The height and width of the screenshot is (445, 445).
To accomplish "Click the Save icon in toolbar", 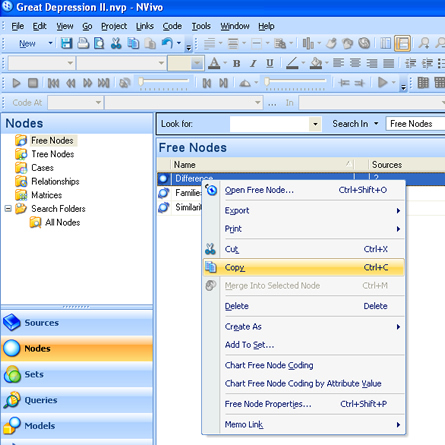I will (66, 44).
